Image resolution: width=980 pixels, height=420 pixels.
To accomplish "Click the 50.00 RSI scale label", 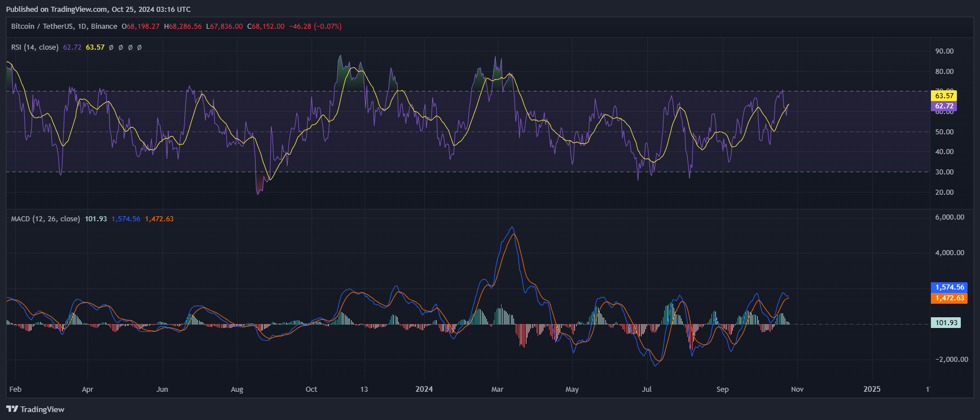I will (944, 132).
